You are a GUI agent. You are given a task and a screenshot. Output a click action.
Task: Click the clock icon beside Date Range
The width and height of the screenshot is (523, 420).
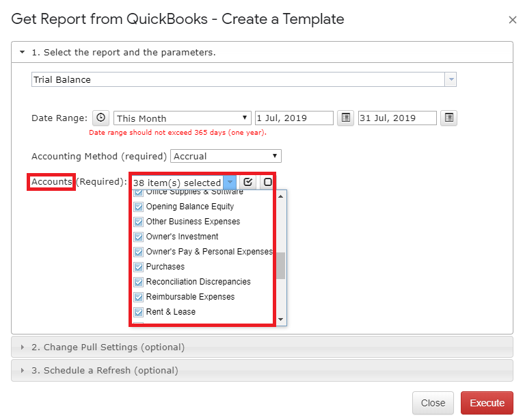tap(100, 118)
